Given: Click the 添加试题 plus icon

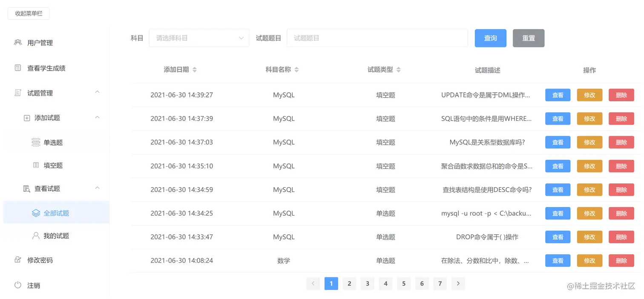Looking at the screenshot, I should [x=27, y=118].
